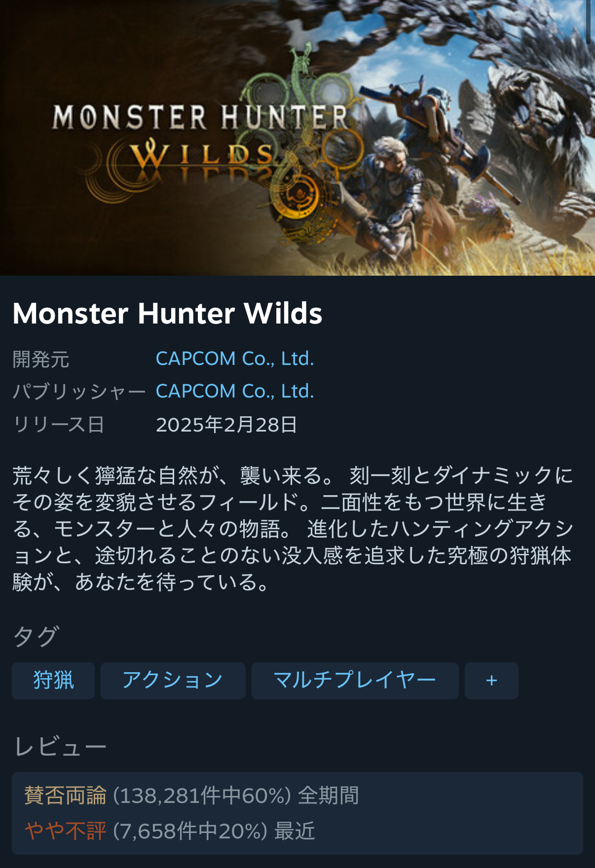Screen dimensions: 595x868
Task: Open developer link CAPCOM Co., Ltd. beside 開発元
Action: 235,359
